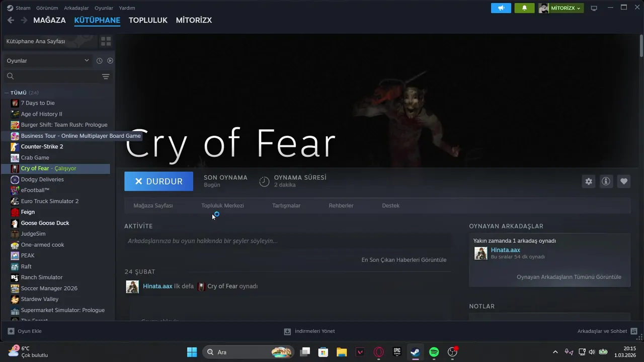Screen dimensions: 644x362
Task: Click the announcements megaphone icon
Action: point(501,8)
